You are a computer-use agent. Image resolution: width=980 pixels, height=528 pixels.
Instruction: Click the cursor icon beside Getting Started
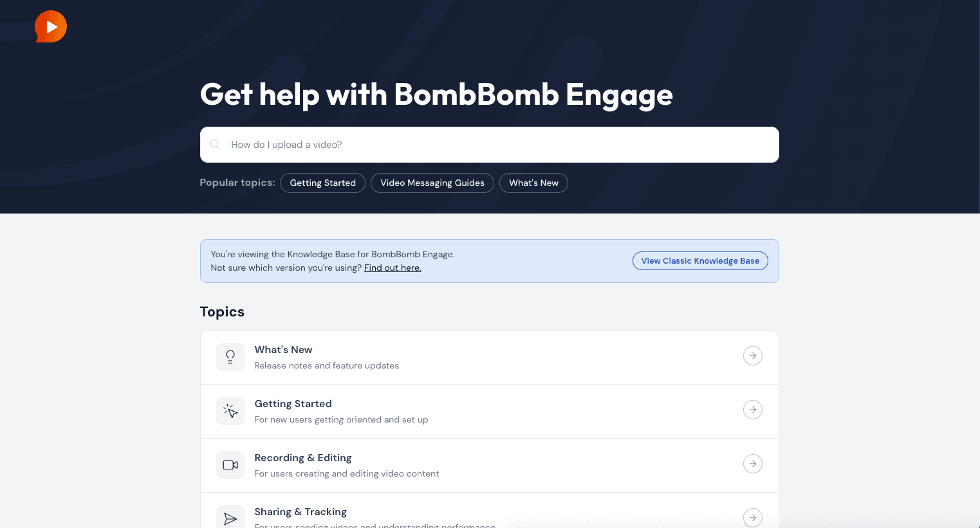pos(230,411)
